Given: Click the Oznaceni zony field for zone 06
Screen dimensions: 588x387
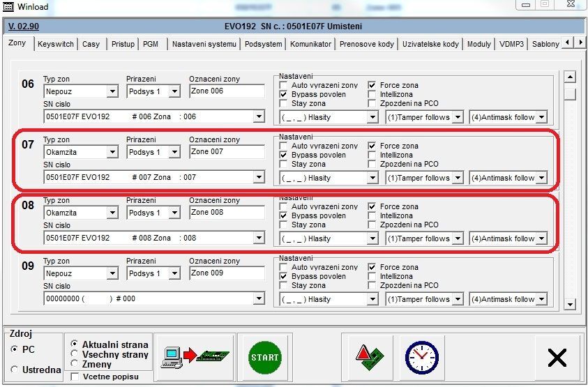Looking at the screenshot, I should [226, 91].
